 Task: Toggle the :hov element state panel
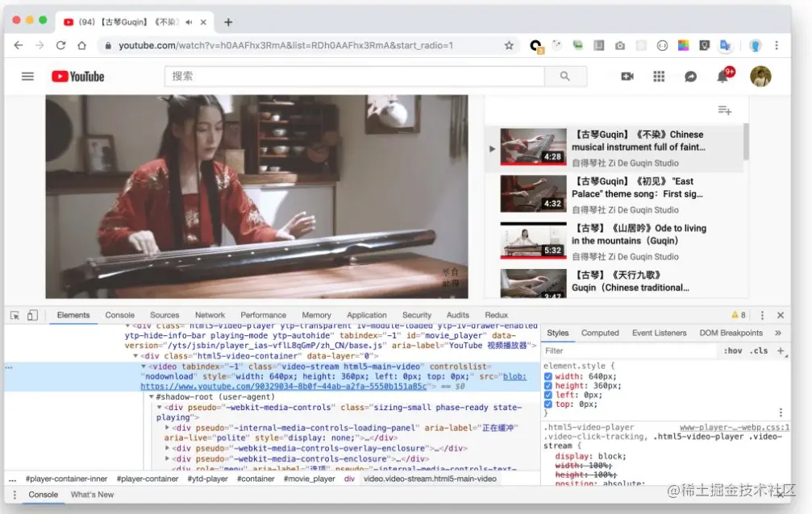(x=732, y=350)
